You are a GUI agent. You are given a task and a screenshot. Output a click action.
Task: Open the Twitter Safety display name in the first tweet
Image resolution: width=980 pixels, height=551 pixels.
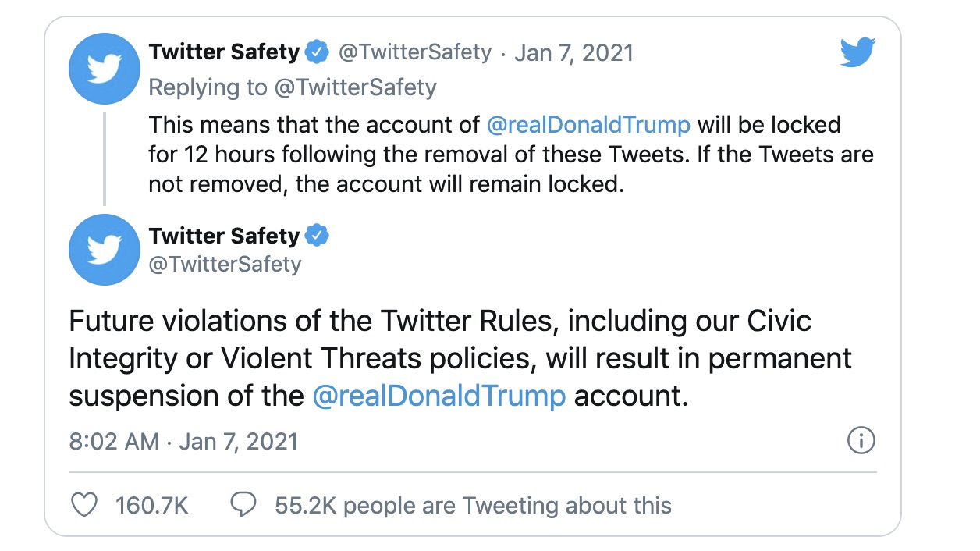point(224,52)
